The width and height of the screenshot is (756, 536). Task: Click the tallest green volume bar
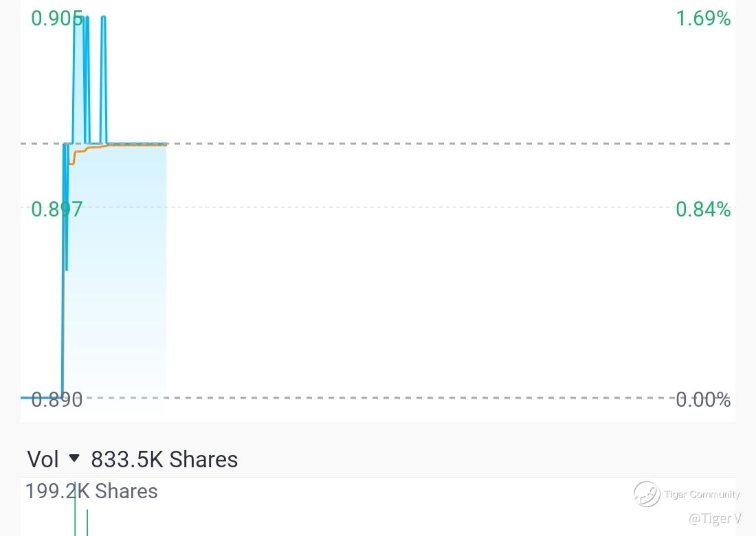pyautogui.click(x=75, y=512)
